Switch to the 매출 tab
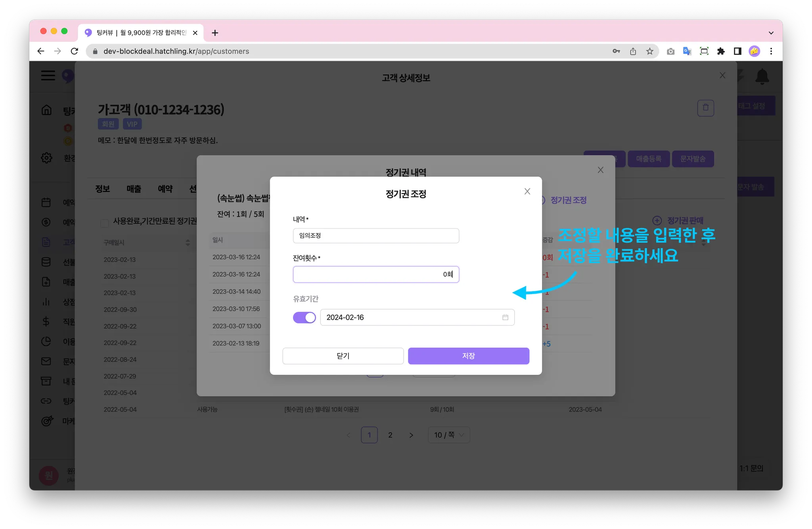The width and height of the screenshot is (812, 529). coord(134,189)
